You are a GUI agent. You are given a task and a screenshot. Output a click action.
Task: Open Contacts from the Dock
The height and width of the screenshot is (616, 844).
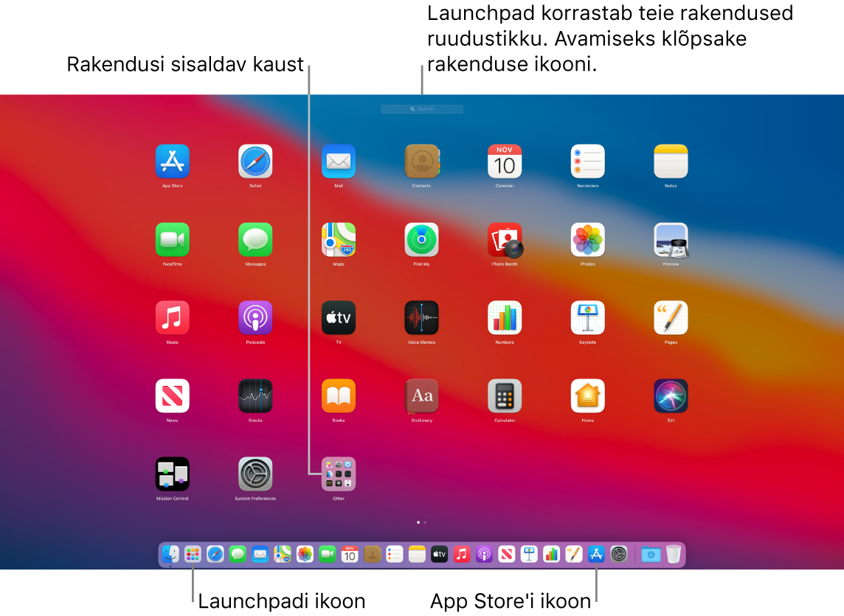pyautogui.click(x=372, y=553)
